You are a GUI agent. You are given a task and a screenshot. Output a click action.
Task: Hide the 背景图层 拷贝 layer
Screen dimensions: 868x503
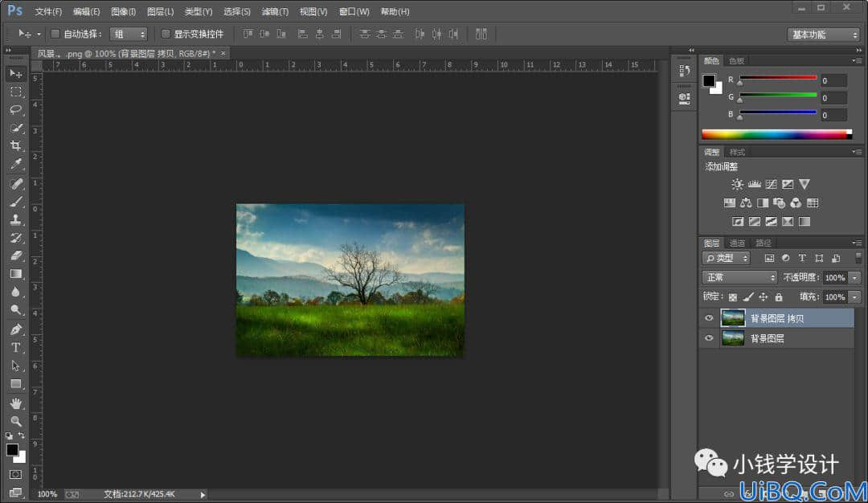709,318
